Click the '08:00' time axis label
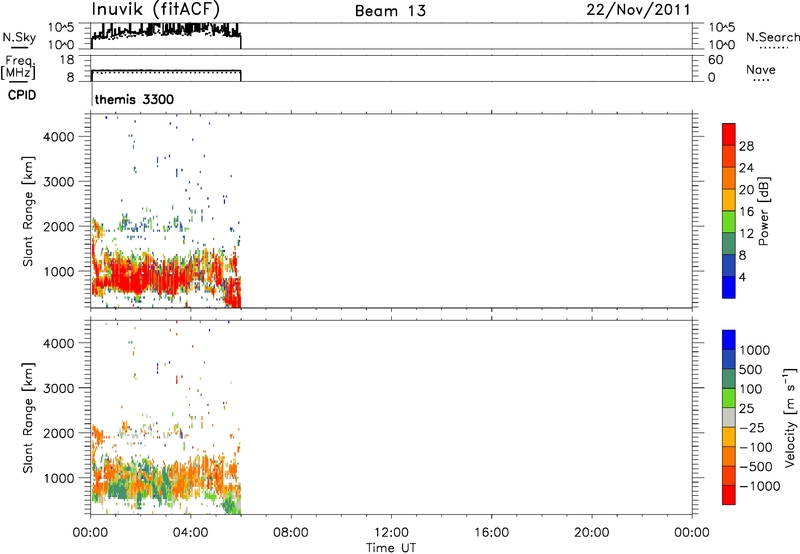The image size is (800, 554). [x=290, y=533]
